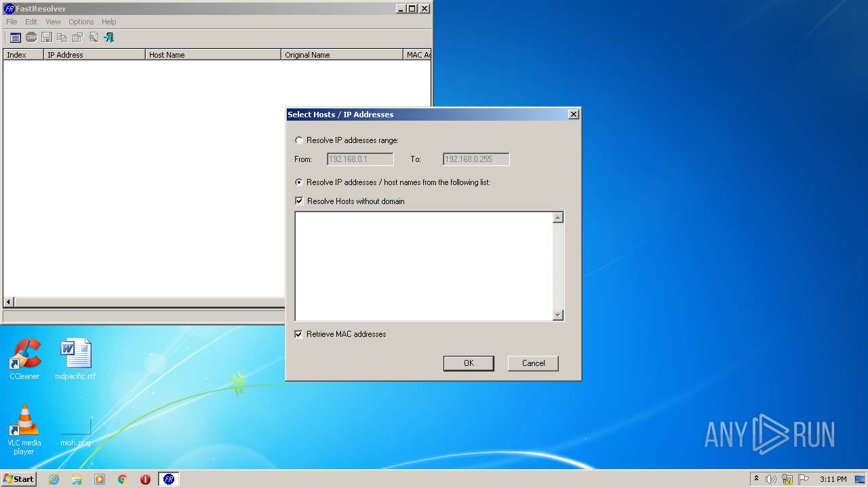Click the results table scroll left arrow
Viewport: 868px width, 488px height.
click(9, 302)
